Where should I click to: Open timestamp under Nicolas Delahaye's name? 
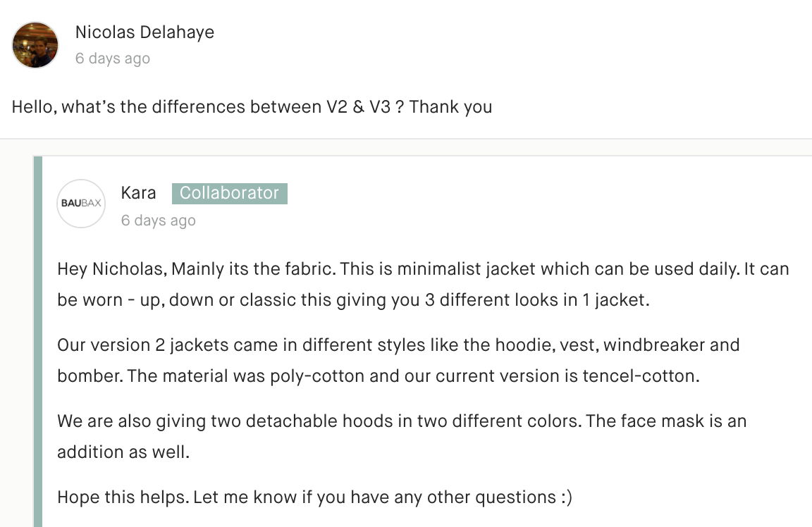112,58
